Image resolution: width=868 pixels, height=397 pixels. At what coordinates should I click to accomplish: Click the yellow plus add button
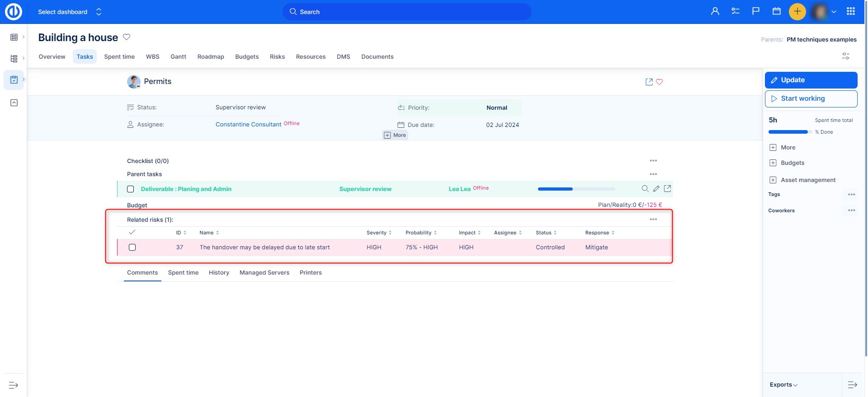(x=797, y=11)
